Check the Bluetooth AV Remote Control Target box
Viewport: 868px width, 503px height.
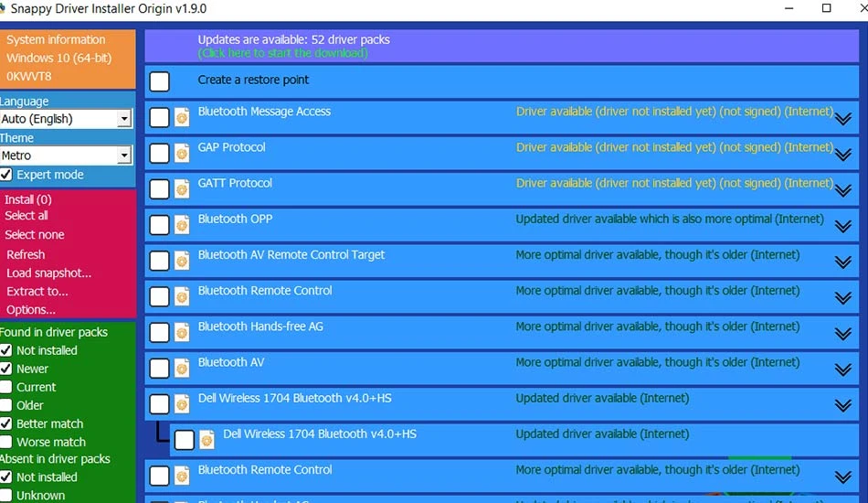tap(159, 261)
